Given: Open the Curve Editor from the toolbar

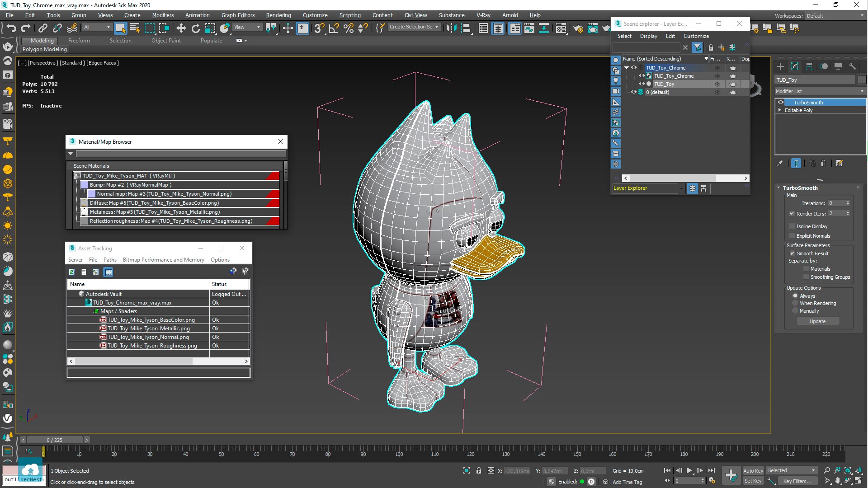Looking at the screenshot, I should tap(529, 28).
